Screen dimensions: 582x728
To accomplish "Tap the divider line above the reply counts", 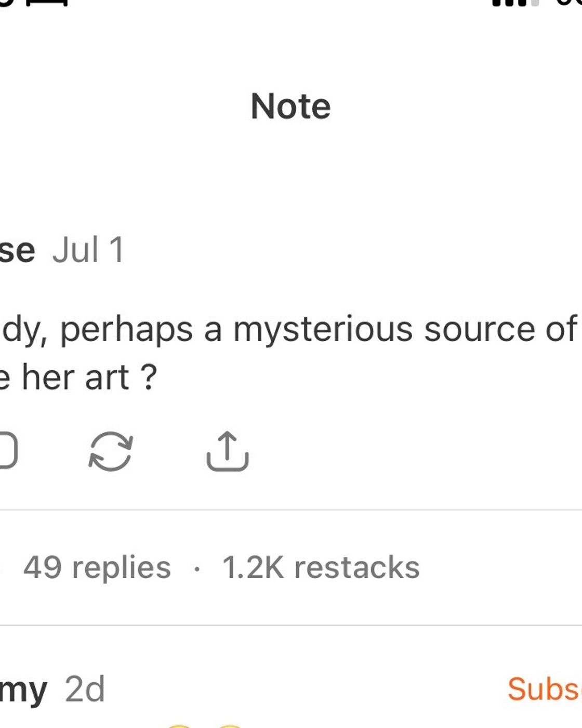I will (x=291, y=510).
